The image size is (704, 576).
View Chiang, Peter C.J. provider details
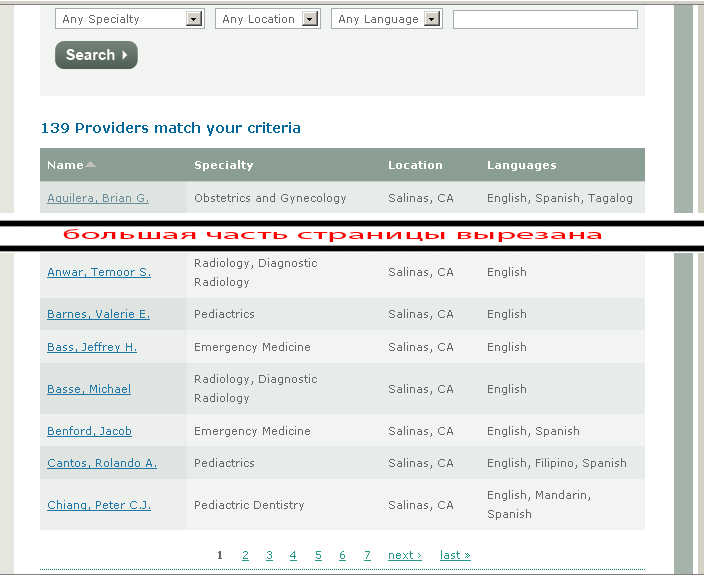pos(99,505)
